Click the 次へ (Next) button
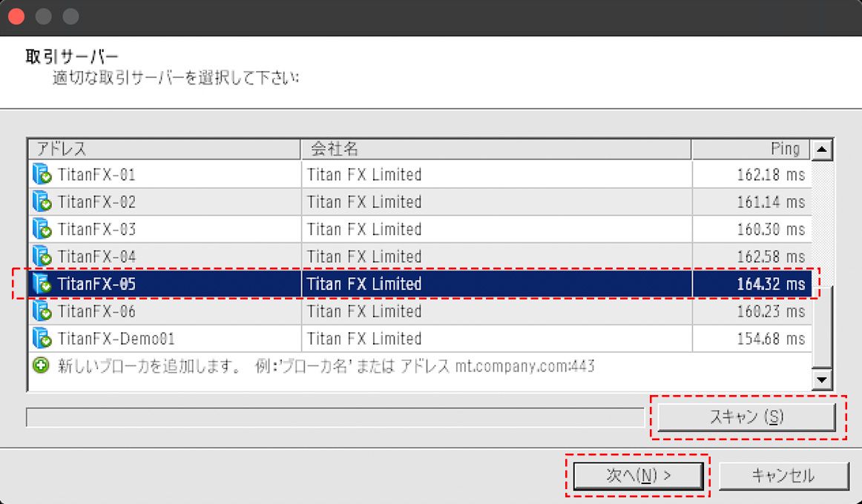Viewport: 862px width, 504px height. [638, 475]
